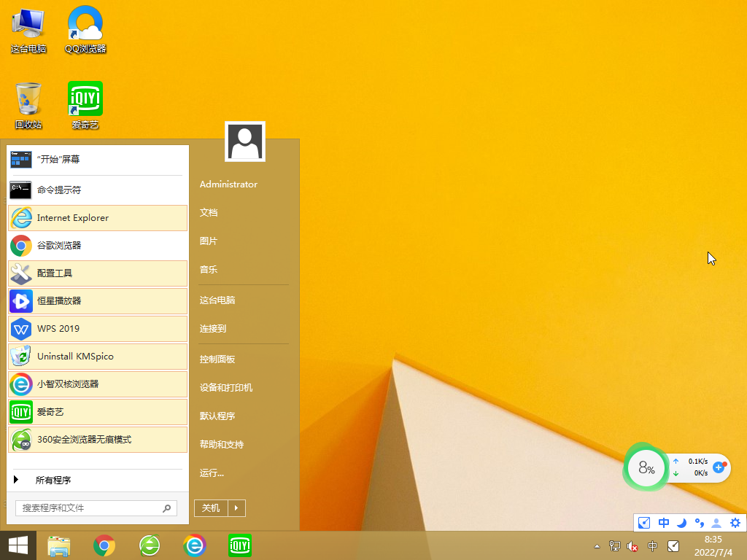Open 控制面板 from the Start menu
The height and width of the screenshot is (560, 747).
(216, 358)
